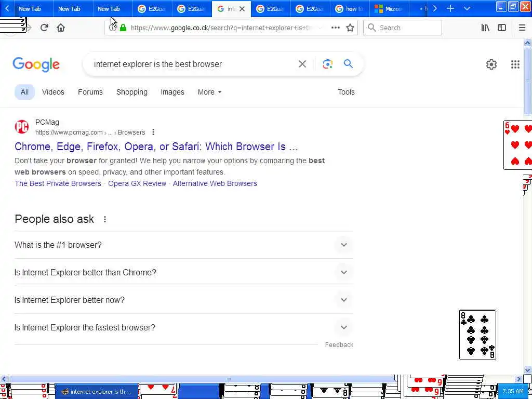This screenshot has width=532, height=399.
Task: Open the Google apps grid
Action: click(515, 64)
